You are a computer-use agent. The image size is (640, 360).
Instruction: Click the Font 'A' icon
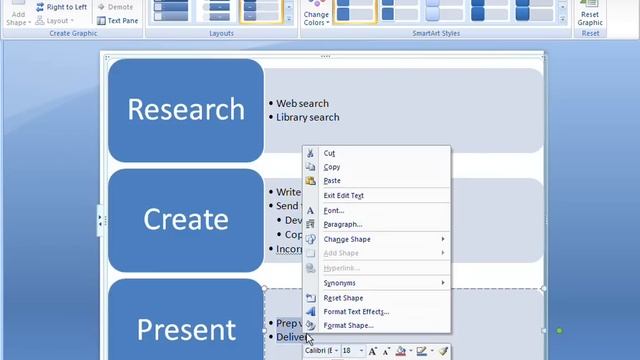pyautogui.click(x=310, y=211)
